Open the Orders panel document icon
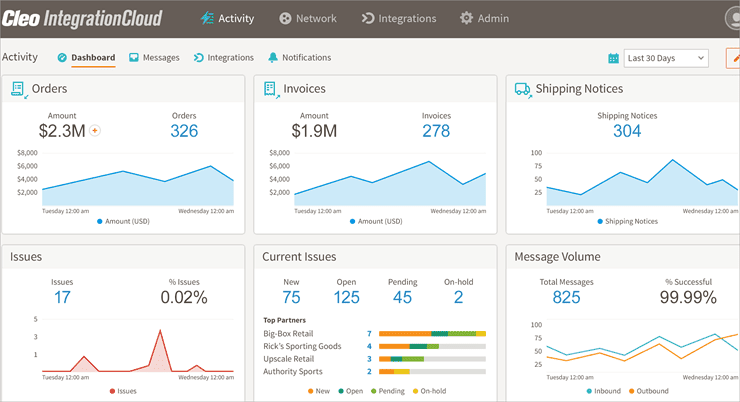This screenshot has height=402, width=740. coord(18,89)
